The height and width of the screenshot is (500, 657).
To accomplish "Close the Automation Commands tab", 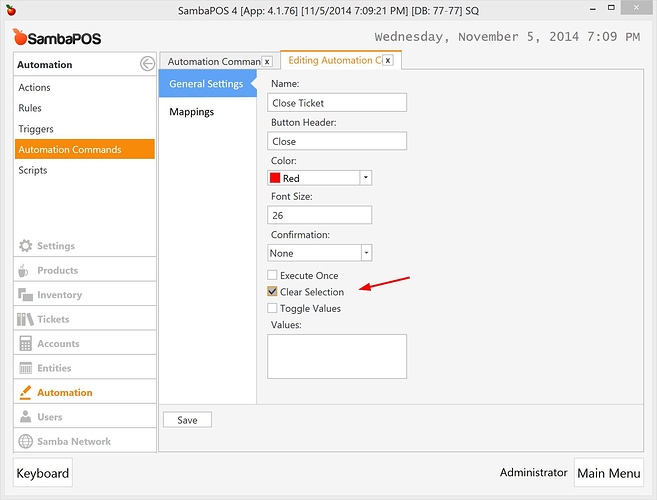I will pos(267,62).
